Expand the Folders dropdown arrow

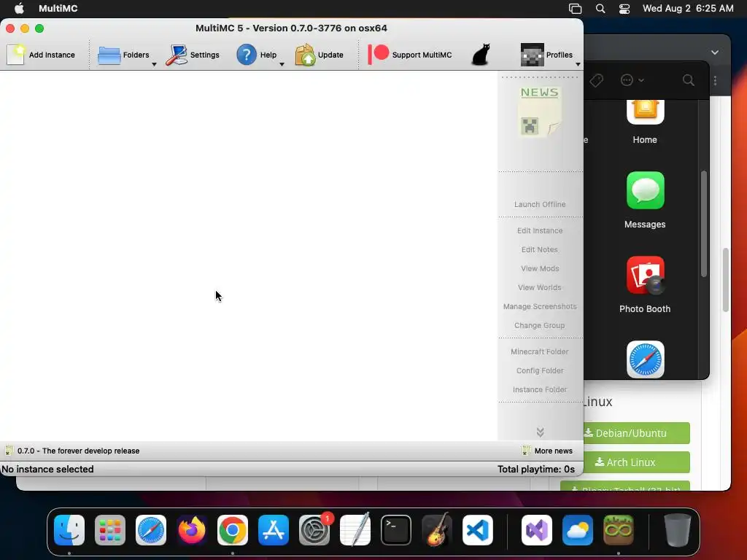click(154, 64)
